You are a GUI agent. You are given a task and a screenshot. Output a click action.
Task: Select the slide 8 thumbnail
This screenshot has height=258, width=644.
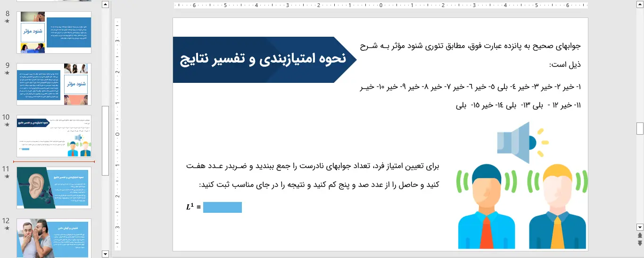click(54, 32)
